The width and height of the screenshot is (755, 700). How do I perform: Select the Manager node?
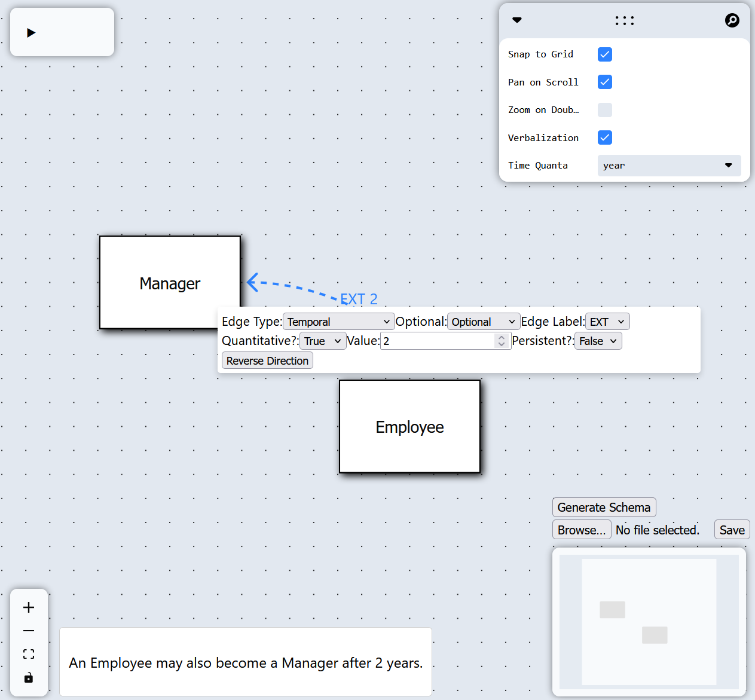(170, 283)
